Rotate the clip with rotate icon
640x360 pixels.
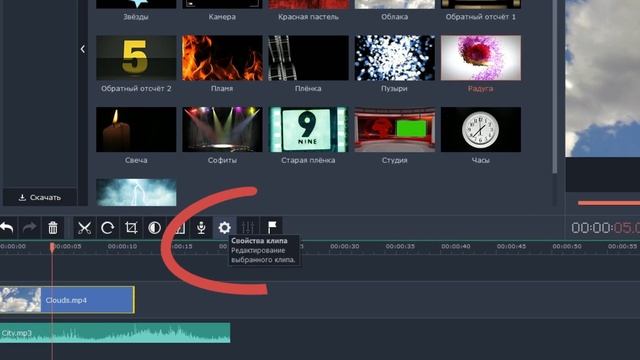pos(108,227)
